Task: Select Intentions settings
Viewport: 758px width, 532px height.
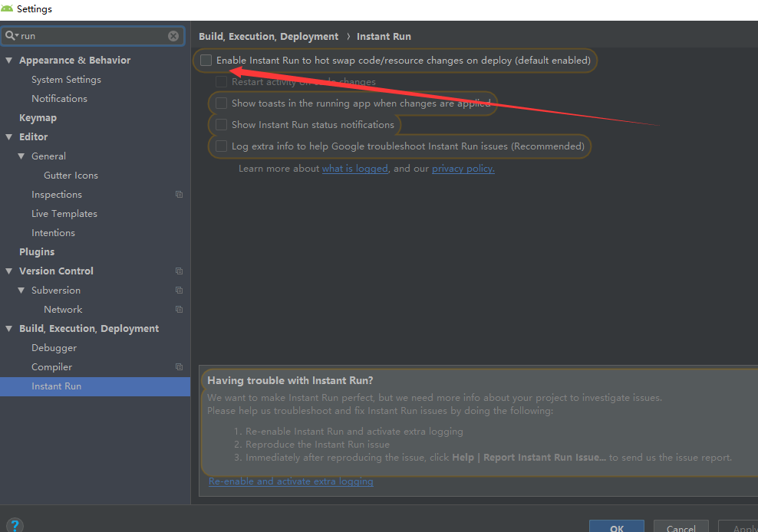Action: pos(53,233)
